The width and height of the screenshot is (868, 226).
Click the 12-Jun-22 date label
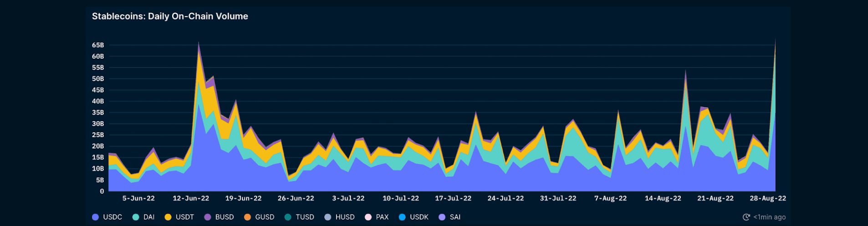191,198
